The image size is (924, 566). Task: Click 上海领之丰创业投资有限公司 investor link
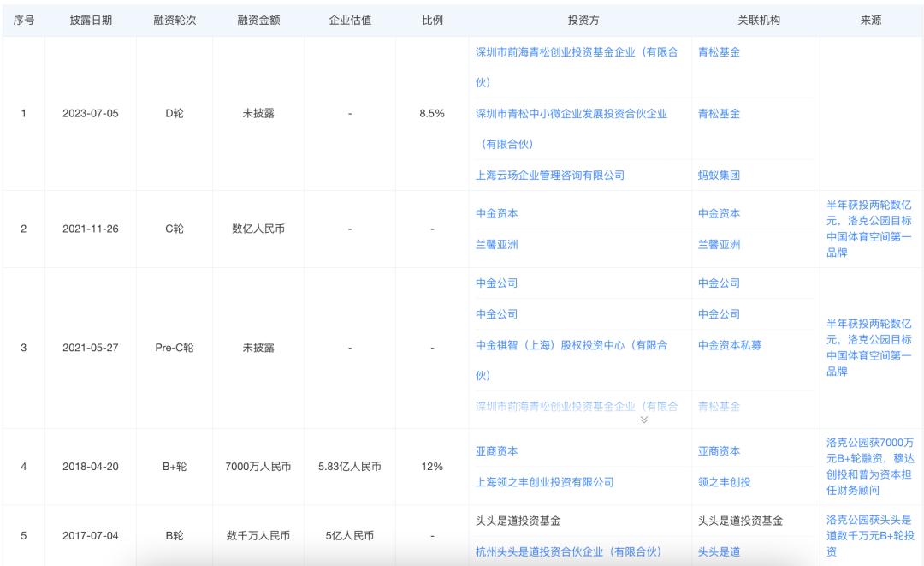coord(544,482)
